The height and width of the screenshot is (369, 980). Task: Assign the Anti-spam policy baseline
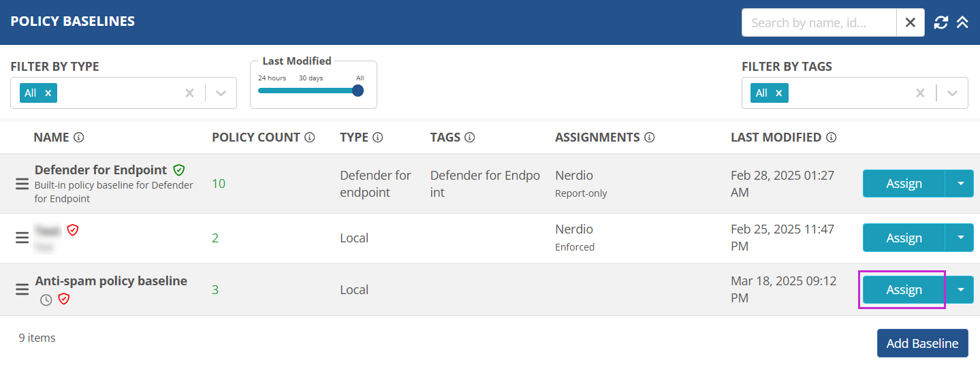(904, 289)
